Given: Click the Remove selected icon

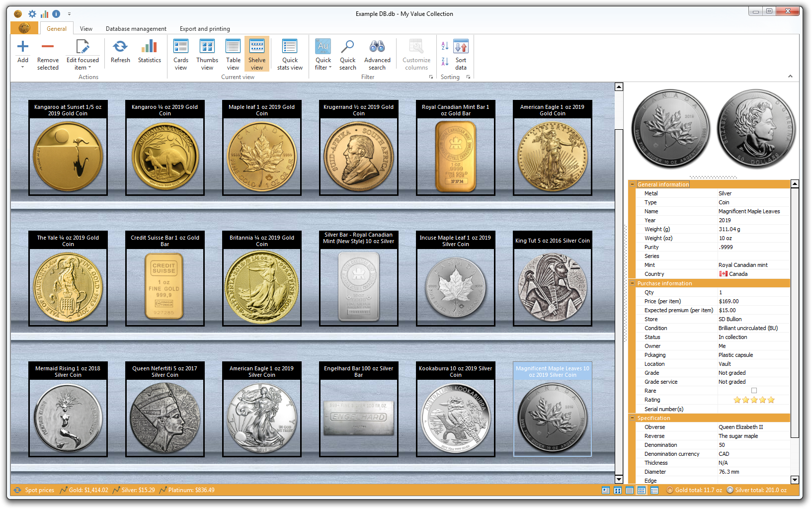Looking at the screenshot, I should [x=48, y=47].
